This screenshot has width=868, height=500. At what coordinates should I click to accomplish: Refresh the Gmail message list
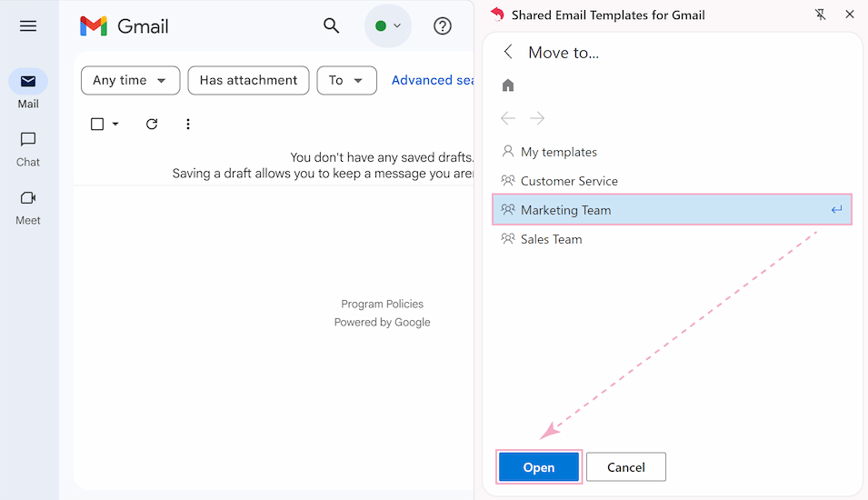pyautogui.click(x=152, y=124)
